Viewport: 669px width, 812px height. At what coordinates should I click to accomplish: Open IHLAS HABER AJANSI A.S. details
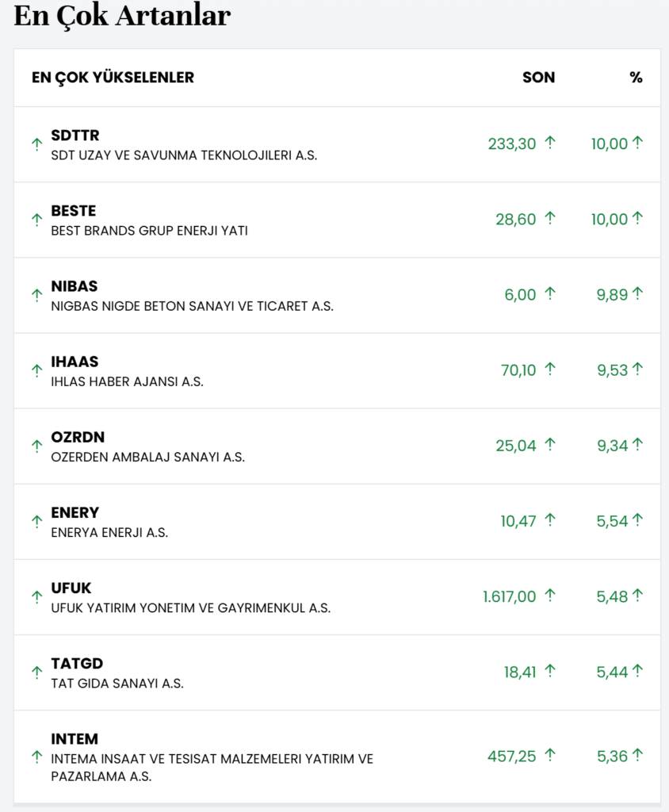pyautogui.click(x=127, y=381)
